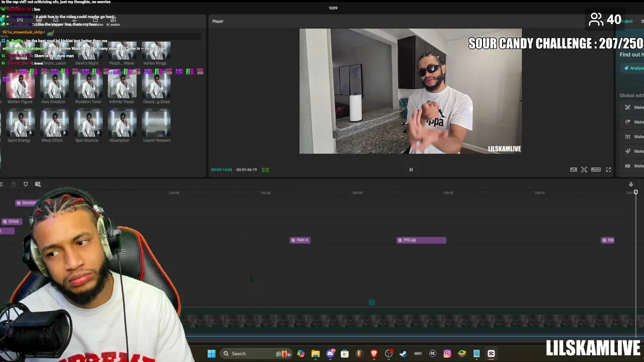Open File Explorer from the taskbar

pos(315,353)
